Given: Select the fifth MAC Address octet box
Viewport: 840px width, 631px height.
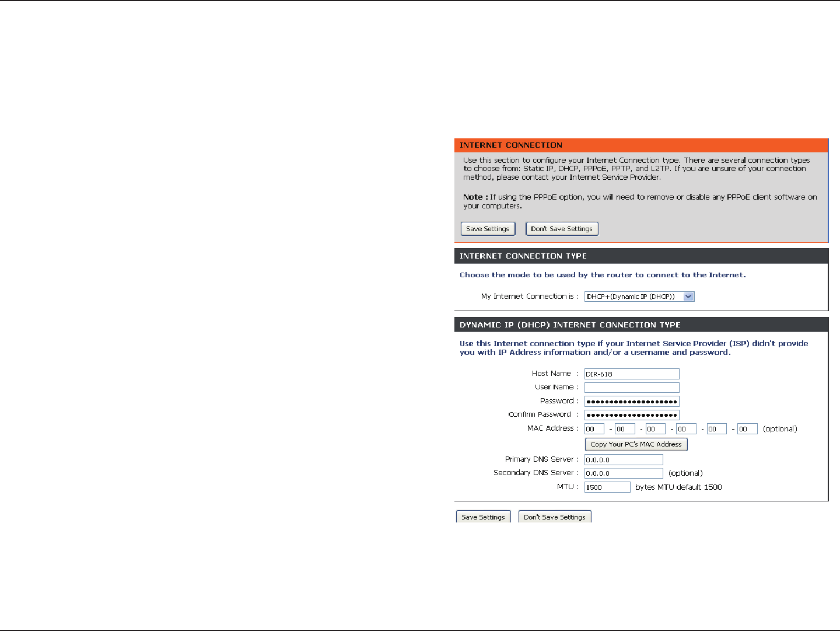Looking at the screenshot, I should tap(716, 429).
